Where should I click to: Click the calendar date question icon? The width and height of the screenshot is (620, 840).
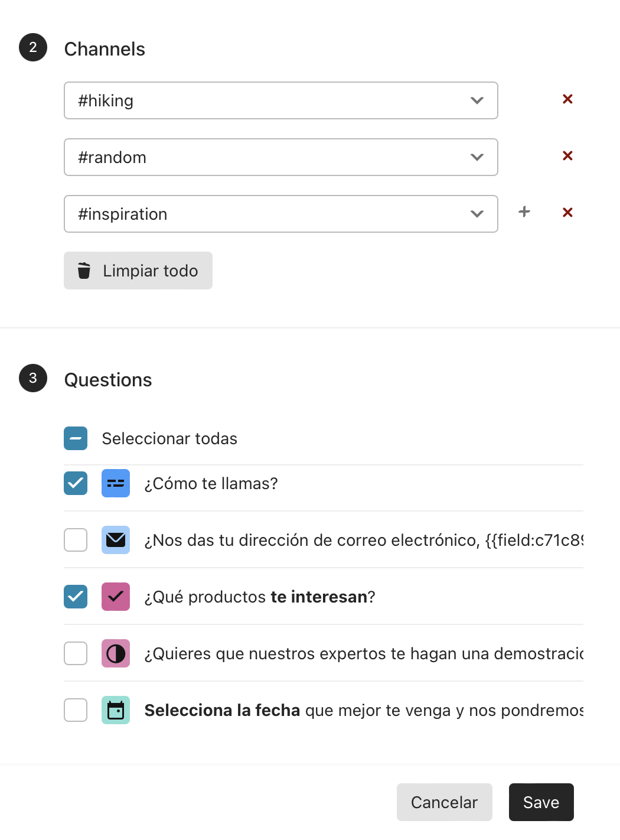[116, 710]
